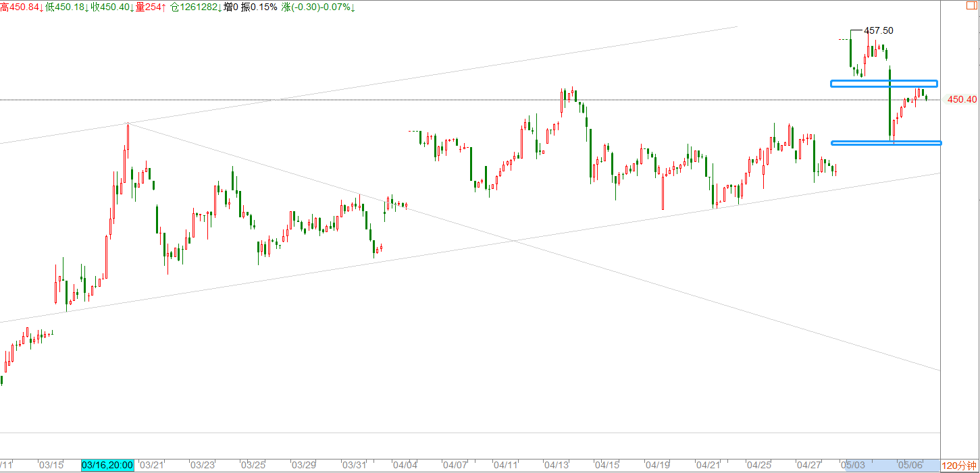Click the 03/15 date on time axis

tap(51, 466)
